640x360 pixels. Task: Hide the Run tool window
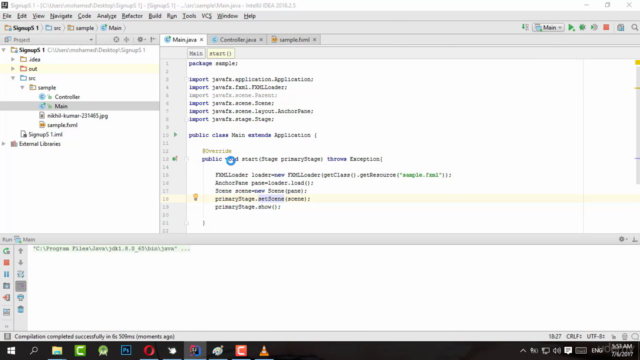coord(635,239)
